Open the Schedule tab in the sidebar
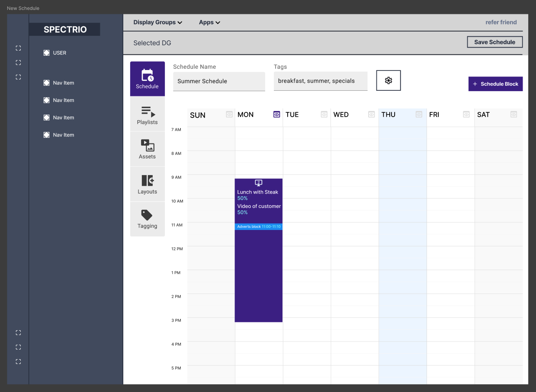Screen dimensions: 536x392 [x=147, y=79]
